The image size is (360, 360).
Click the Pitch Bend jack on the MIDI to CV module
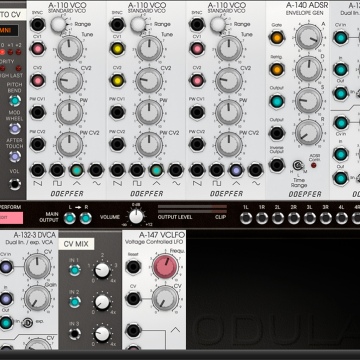click(15, 100)
